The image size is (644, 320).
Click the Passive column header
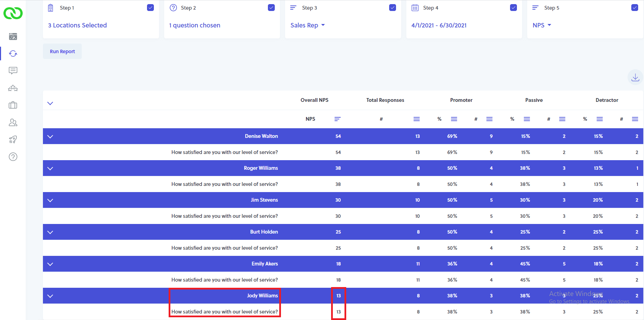(534, 100)
